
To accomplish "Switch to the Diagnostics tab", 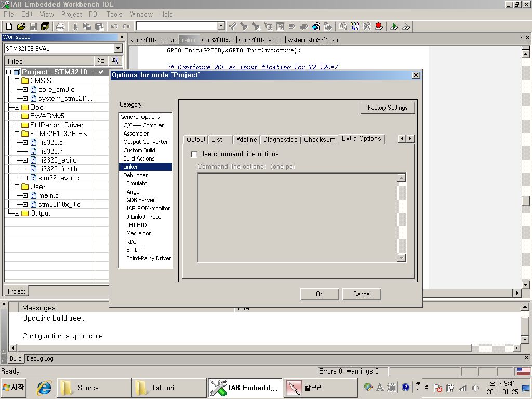I will [x=280, y=139].
